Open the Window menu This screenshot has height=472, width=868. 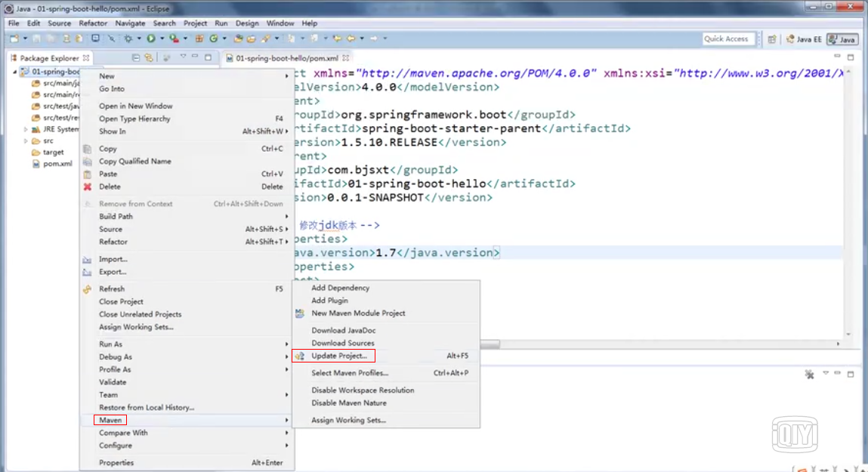pos(280,23)
